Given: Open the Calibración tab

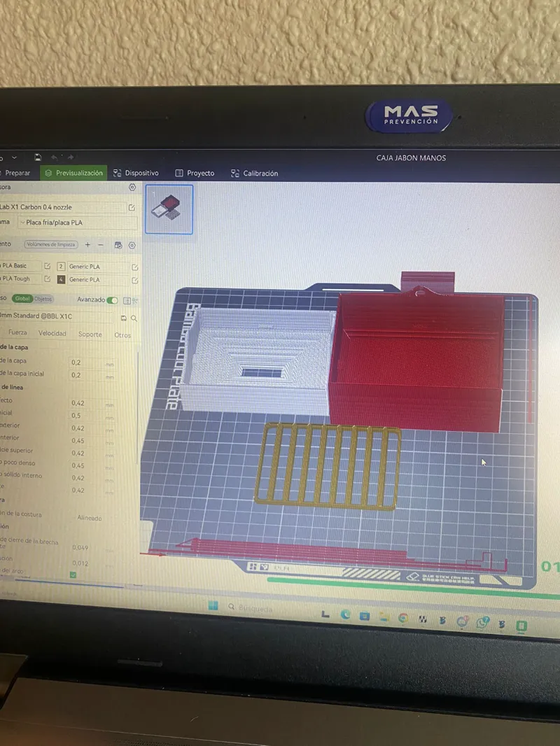Looking at the screenshot, I should click(x=255, y=173).
